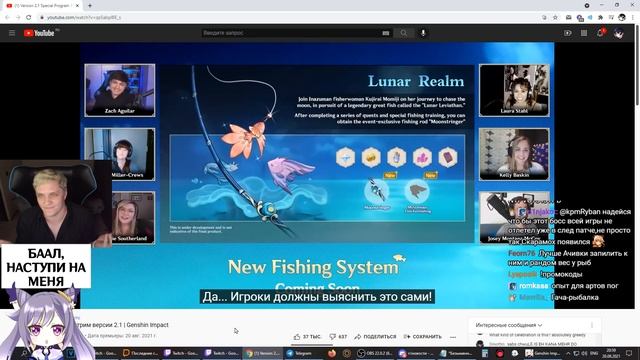The width and height of the screenshot is (640, 360).
Task: Click the youtube.com address bar
Action: coord(286,18)
